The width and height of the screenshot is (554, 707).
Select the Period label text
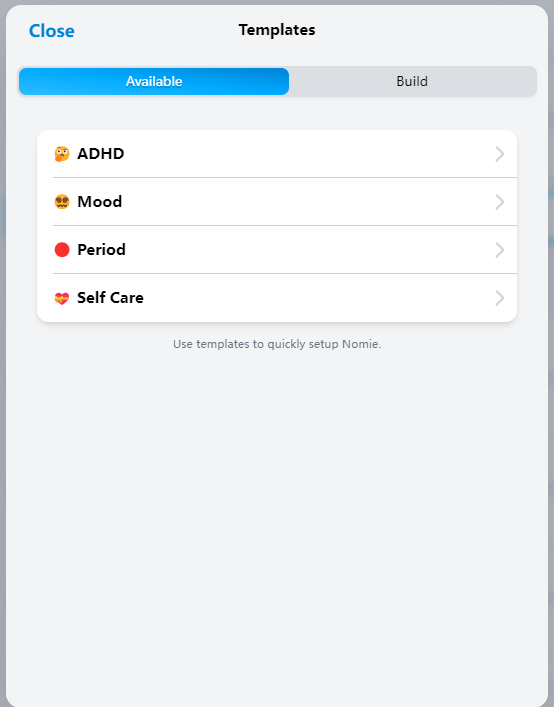coord(101,249)
